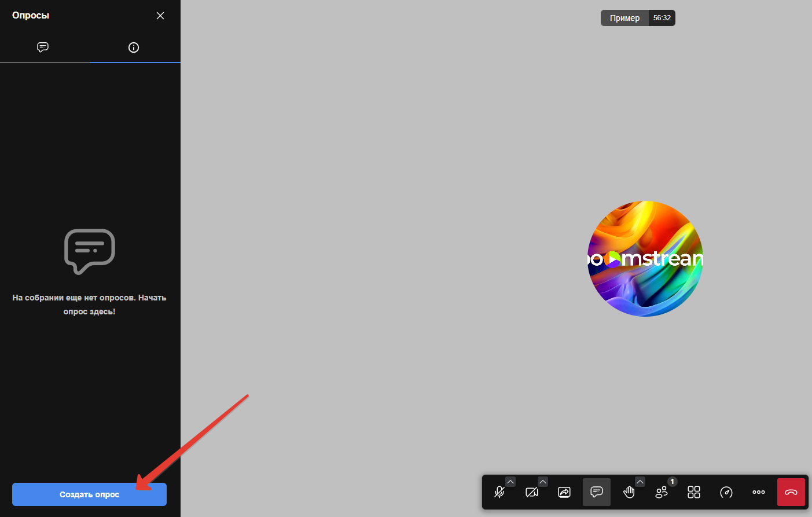Unmute the microphone in the toolbar
This screenshot has height=517, width=812.
click(499, 492)
